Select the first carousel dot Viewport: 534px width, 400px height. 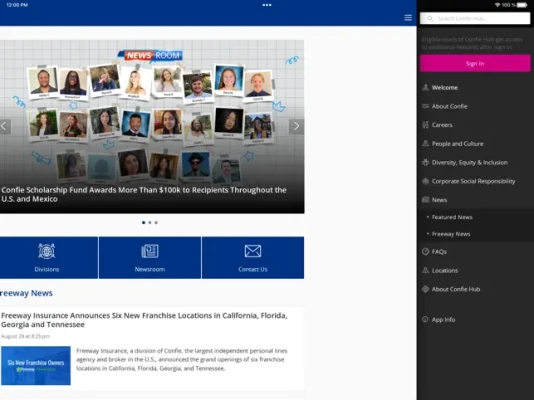(x=143, y=223)
